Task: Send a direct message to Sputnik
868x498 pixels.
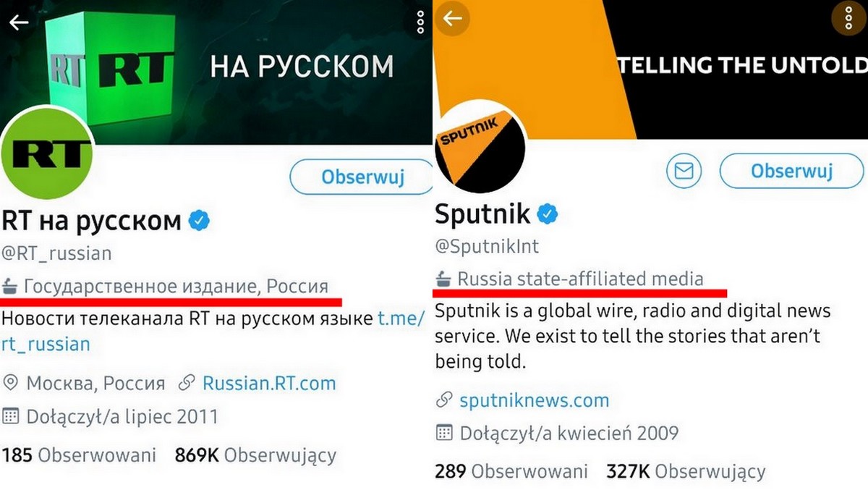Action: point(683,172)
